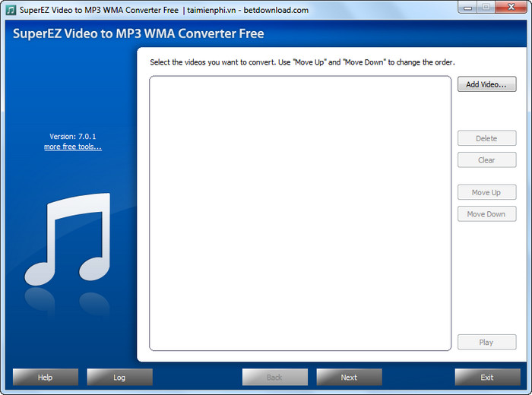Click inside the empty video list box
The height and width of the screenshot is (395, 532).
point(300,213)
